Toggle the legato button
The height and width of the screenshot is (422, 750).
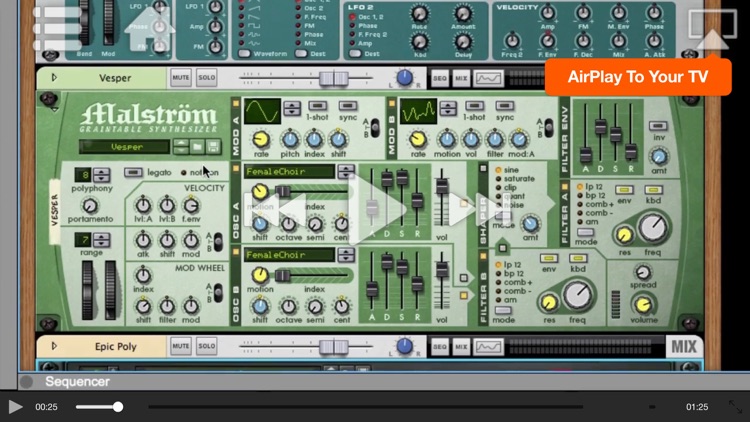click(133, 172)
